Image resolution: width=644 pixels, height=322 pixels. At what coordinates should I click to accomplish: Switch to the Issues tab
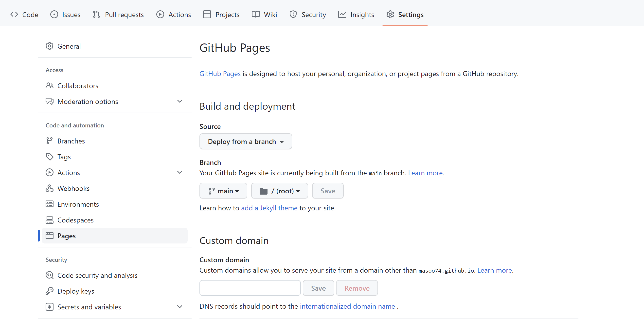pos(65,15)
